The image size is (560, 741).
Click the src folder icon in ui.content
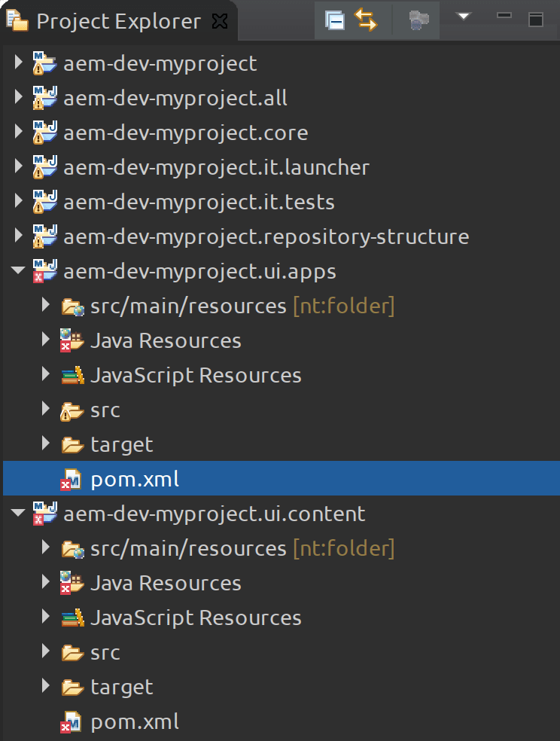click(x=73, y=653)
